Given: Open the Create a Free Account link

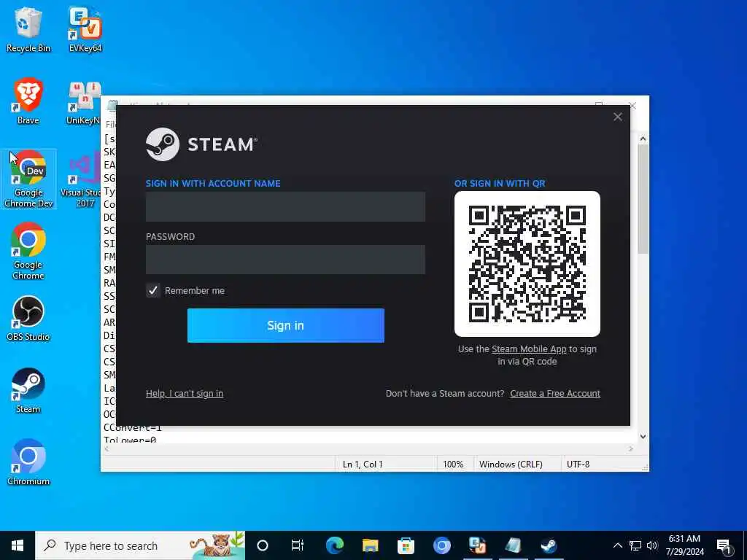Looking at the screenshot, I should [x=555, y=393].
